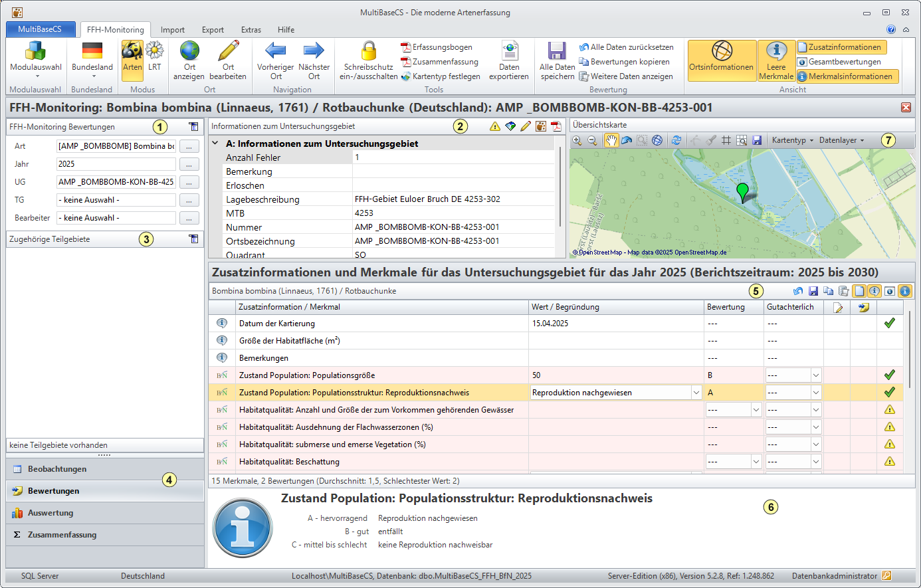921x588 pixels.
Task: Click the Ort anzeigen globe icon
Action: pyautogui.click(x=189, y=52)
